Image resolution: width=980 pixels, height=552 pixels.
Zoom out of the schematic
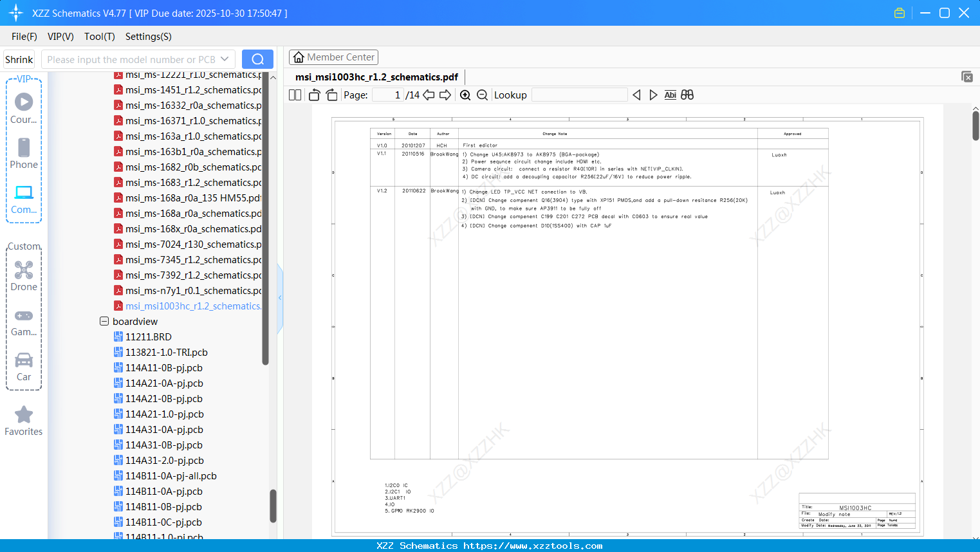(x=483, y=95)
